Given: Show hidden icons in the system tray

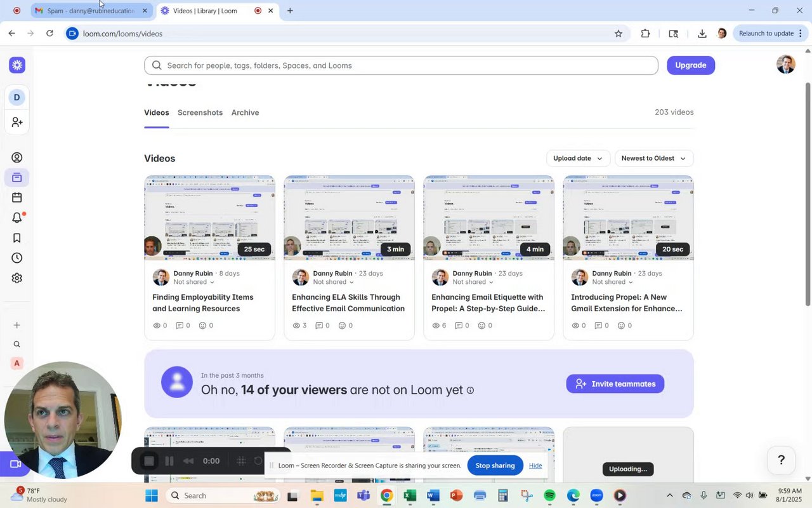Looking at the screenshot, I should tap(669, 495).
